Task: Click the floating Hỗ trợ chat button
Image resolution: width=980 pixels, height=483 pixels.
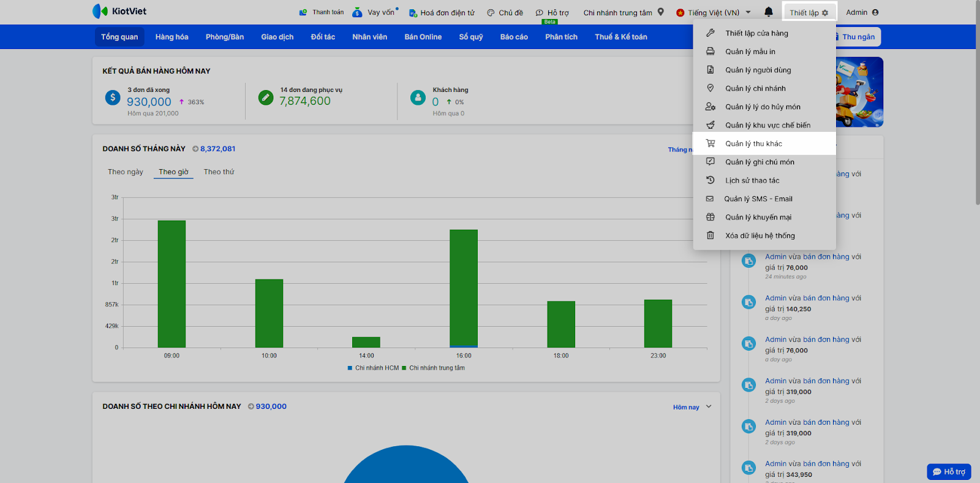Action: point(949,471)
